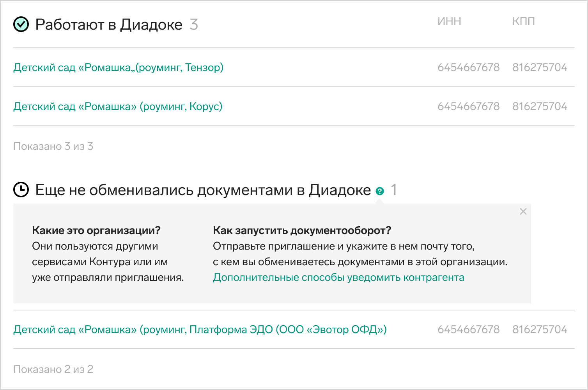Image resolution: width=588 pixels, height=390 pixels.
Task: Click КПП 816275704 in the Тензор row
Action: [x=540, y=67]
